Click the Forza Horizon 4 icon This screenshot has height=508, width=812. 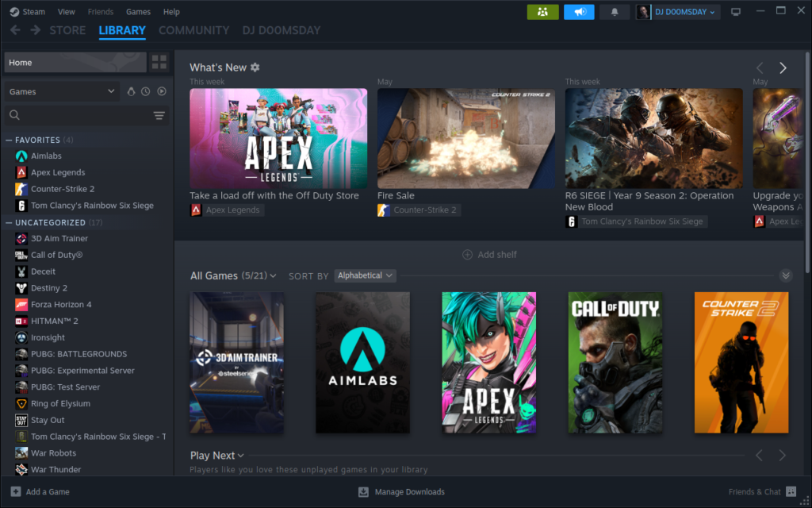(21, 305)
